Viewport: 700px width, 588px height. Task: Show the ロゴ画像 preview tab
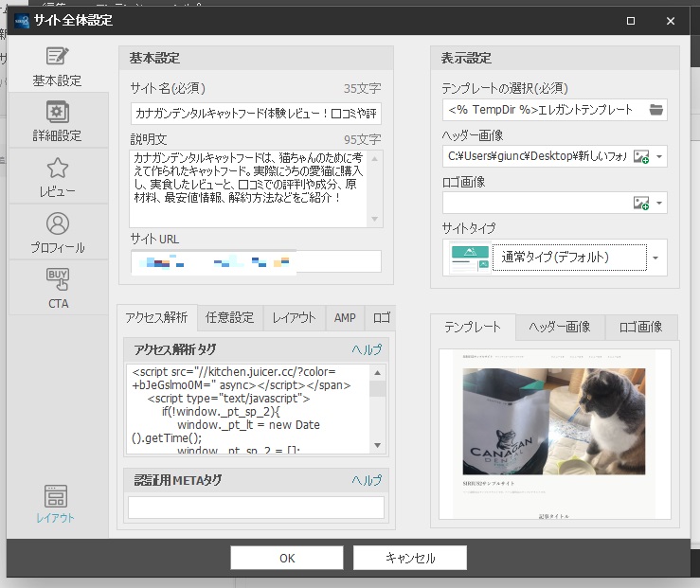point(641,327)
